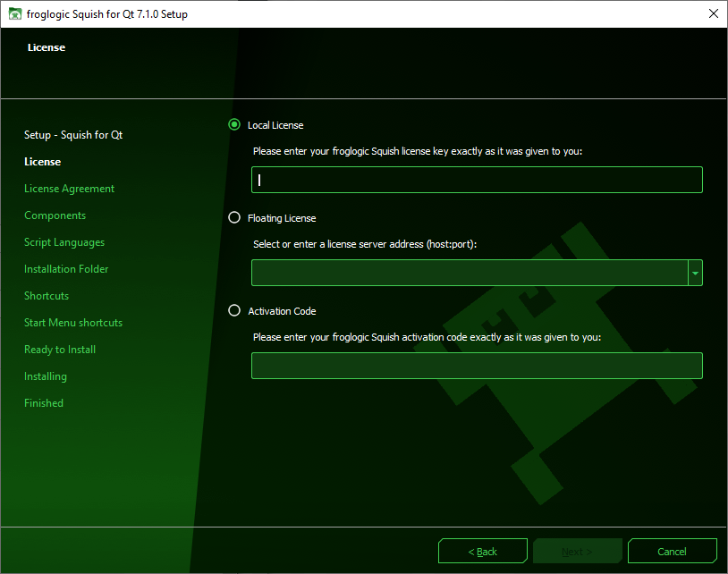Open Script Languages step in sidebar
The height and width of the screenshot is (574, 728).
coord(64,242)
